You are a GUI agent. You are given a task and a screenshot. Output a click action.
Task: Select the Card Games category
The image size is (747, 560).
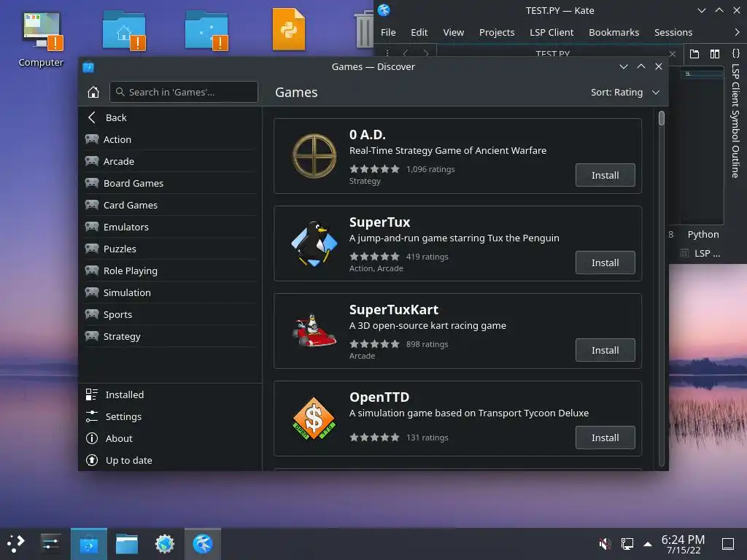170,205
